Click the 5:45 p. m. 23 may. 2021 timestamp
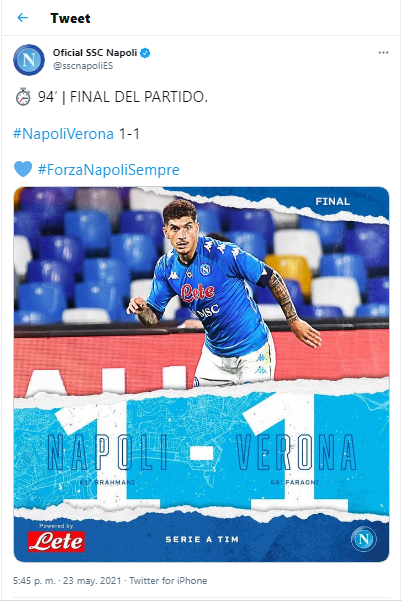This screenshot has height=601, width=402. (67, 580)
